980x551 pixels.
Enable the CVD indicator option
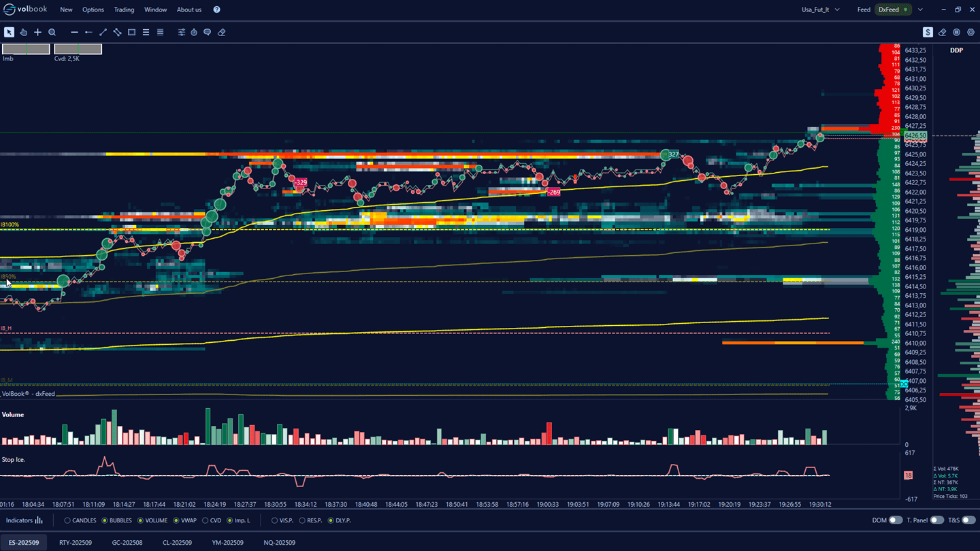click(204, 520)
